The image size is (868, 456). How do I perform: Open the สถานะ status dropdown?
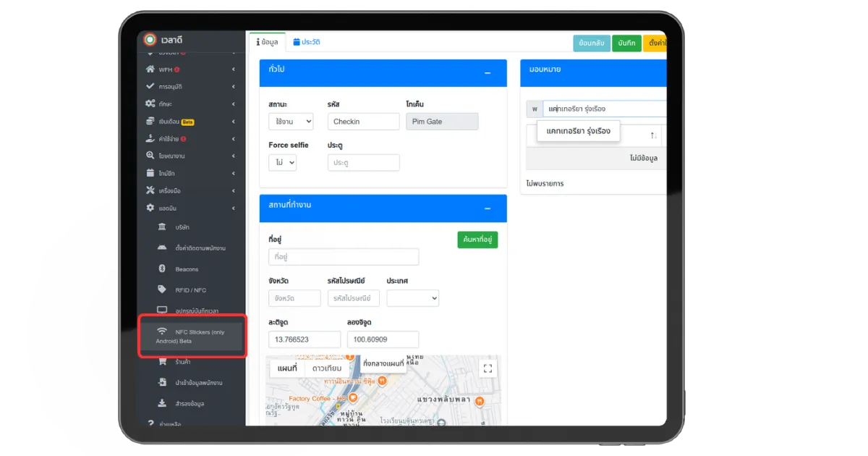click(x=291, y=122)
